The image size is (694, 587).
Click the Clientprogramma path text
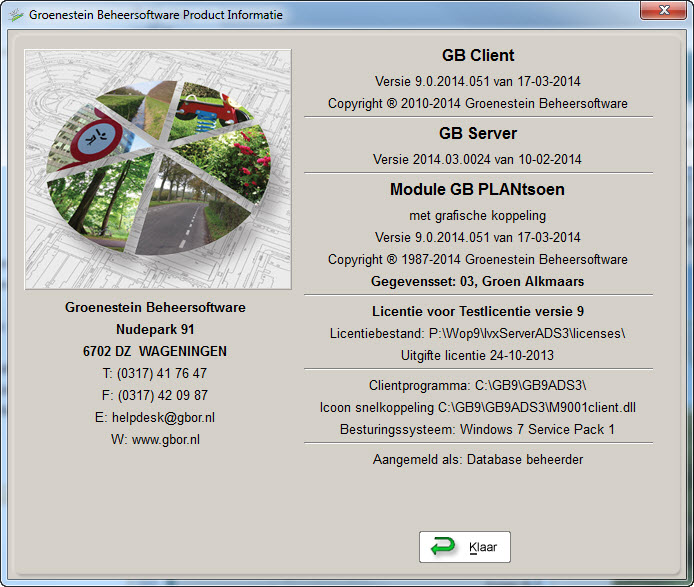pos(477,385)
